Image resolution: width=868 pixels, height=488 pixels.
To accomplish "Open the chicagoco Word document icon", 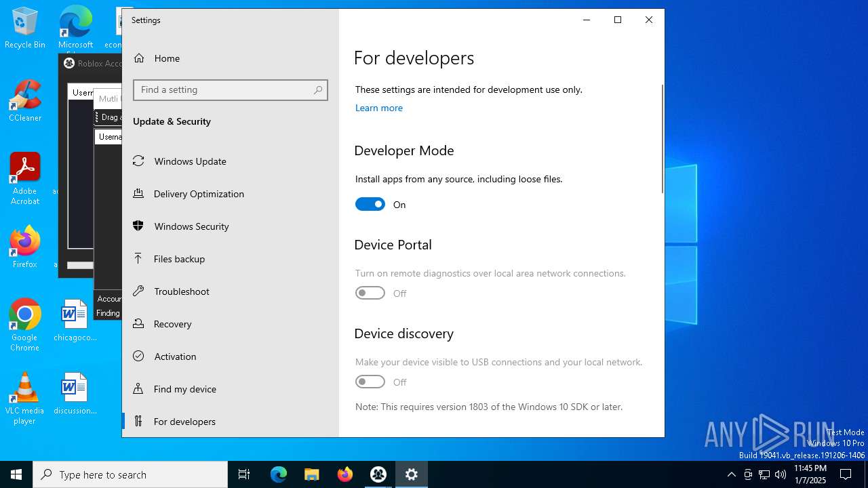I will [x=75, y=320].
